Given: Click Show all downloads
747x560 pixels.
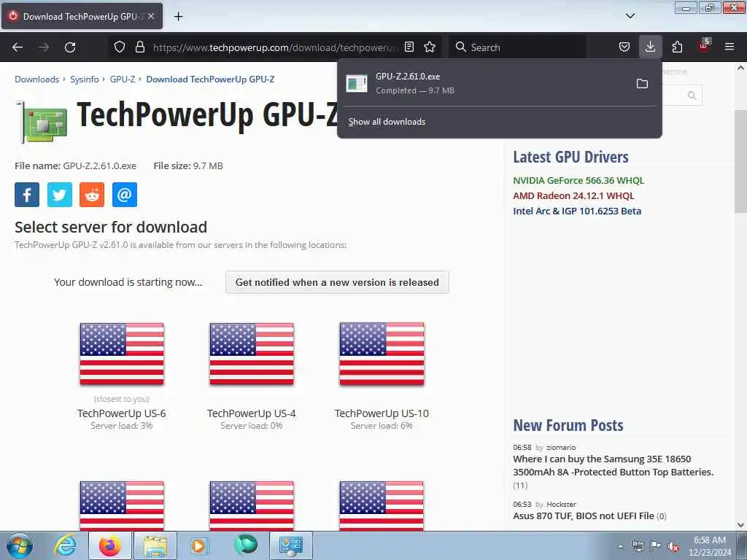Looking at the screenshot, I should pyautogui.click(x=387, y=122).
